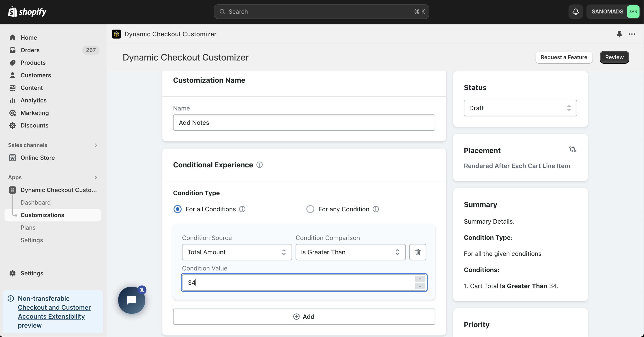
Task: Click the Cart Total Is Greater Than 34 summary
Action: point(511,286)
